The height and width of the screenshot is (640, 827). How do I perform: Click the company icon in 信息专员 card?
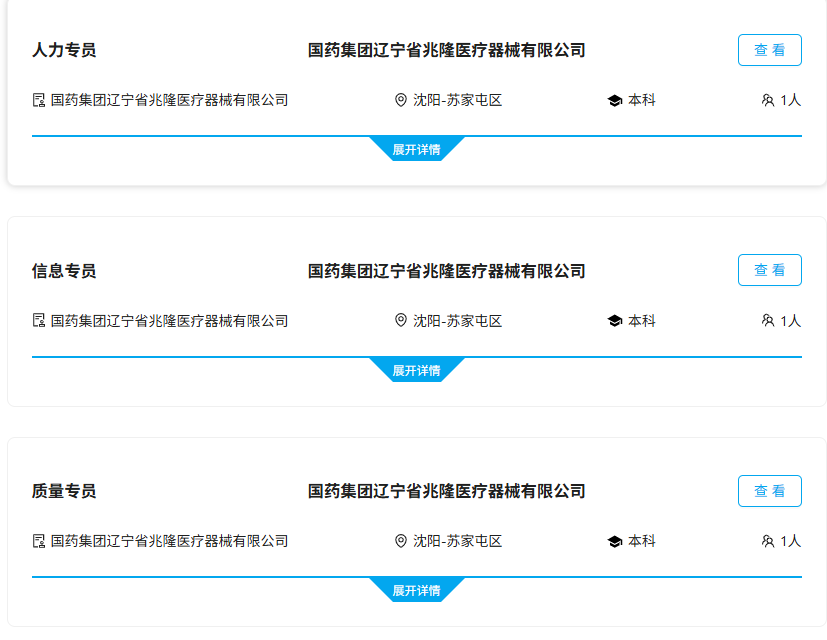point(39,320)
